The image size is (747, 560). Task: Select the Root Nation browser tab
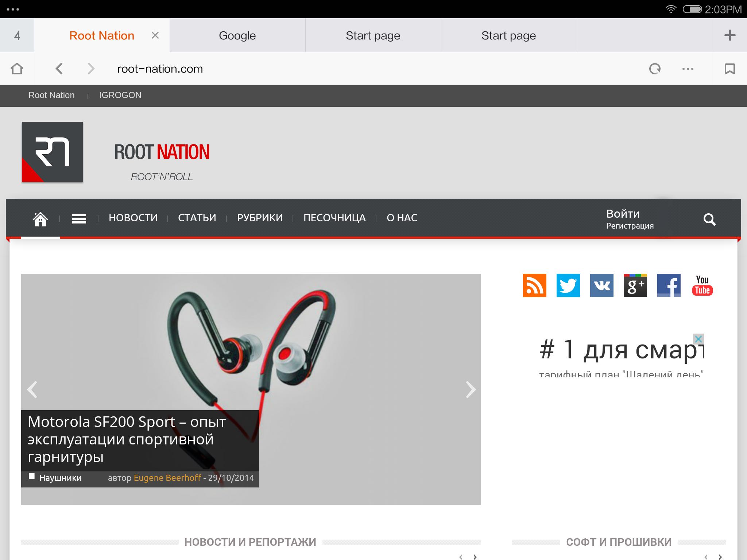[102, 35]
